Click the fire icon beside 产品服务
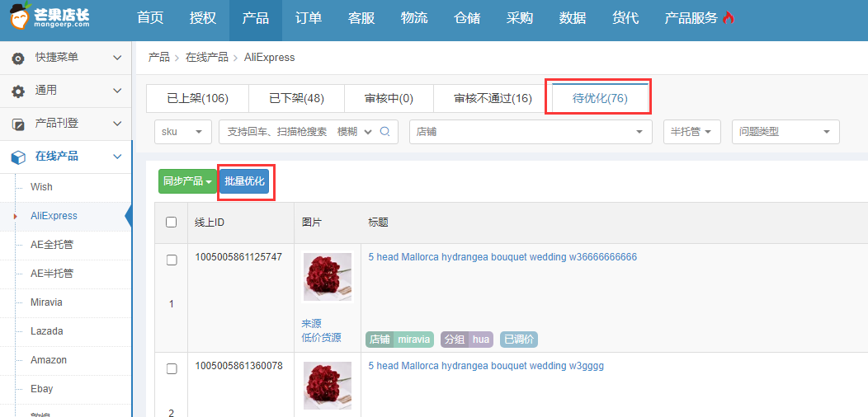 [x=729, y=17]
